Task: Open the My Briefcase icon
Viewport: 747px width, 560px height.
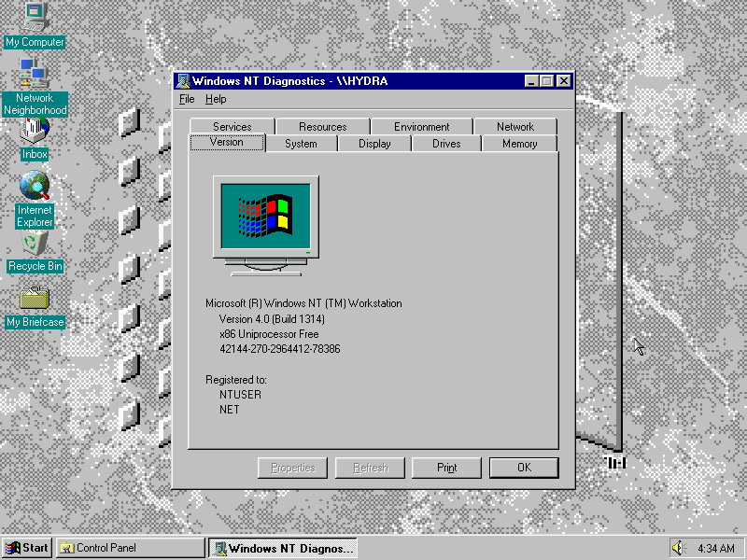Action: [x=35, y=300]
